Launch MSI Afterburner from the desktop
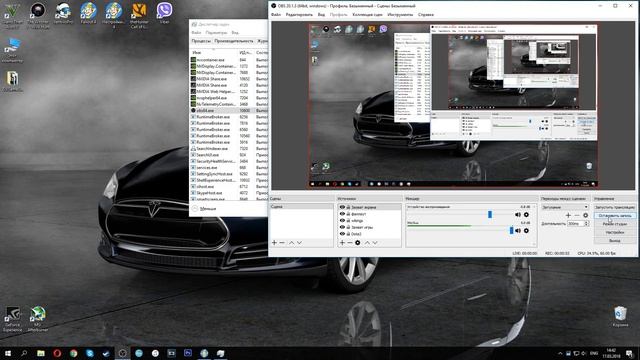Image resolution: width=640 pixels, height=360 pixels. click(x=38, y=319)
